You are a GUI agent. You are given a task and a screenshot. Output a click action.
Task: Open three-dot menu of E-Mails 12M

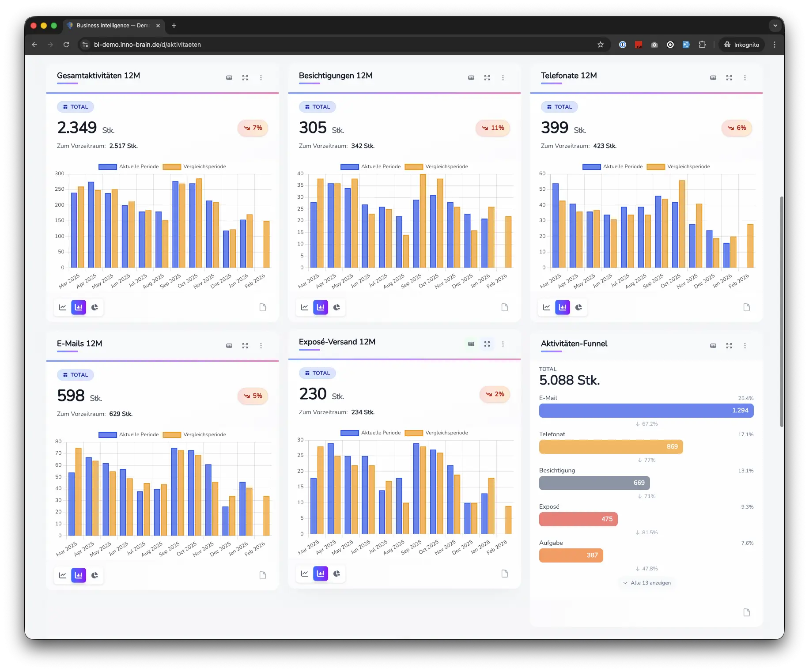coord(261,346)
